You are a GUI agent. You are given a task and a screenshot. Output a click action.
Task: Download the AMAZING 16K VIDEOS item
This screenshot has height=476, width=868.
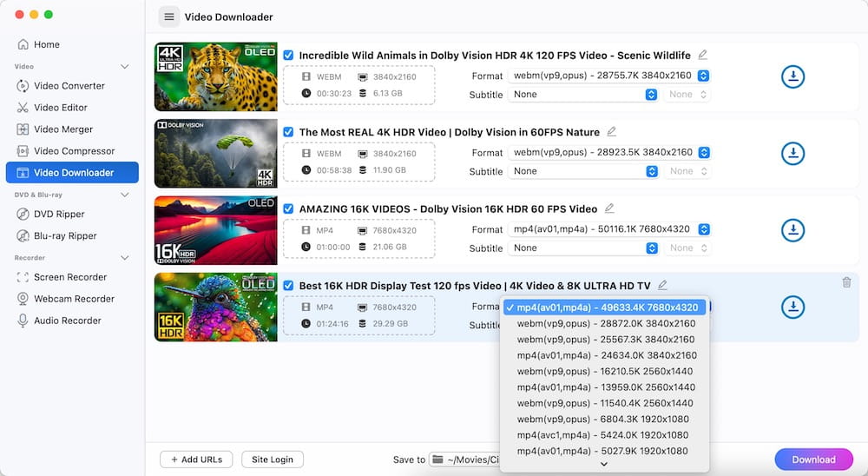pyautogui.click(x=792, y=230)
